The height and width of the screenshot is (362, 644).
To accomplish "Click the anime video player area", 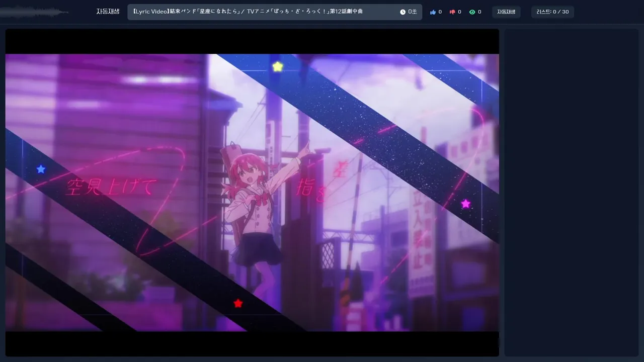I will click(x=252, y=193).
